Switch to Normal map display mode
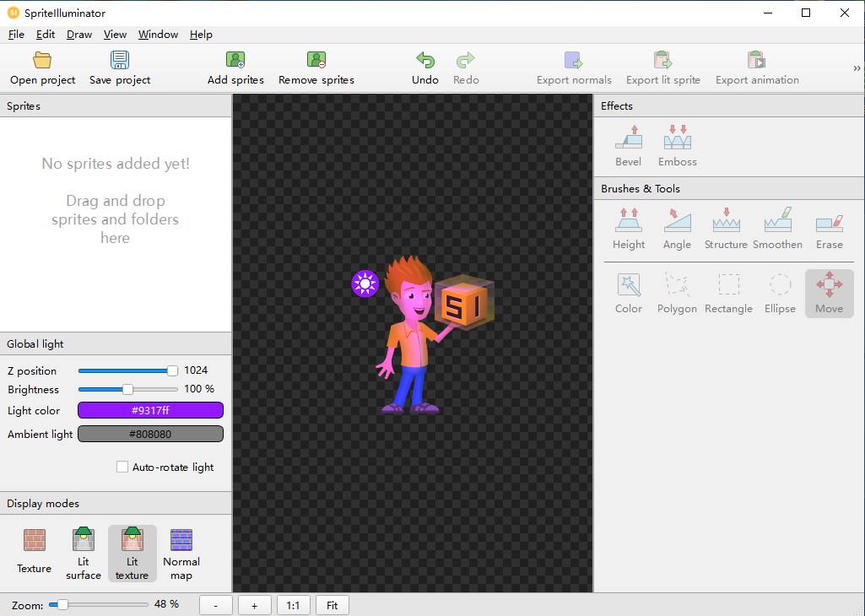The width and height of the screenshot is (865, 616). [181, 541]
